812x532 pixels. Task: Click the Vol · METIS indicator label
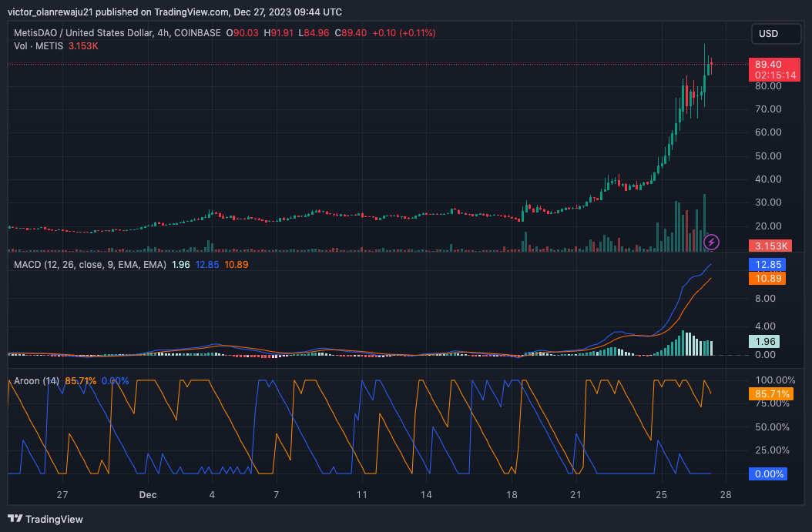click(39, 46)
